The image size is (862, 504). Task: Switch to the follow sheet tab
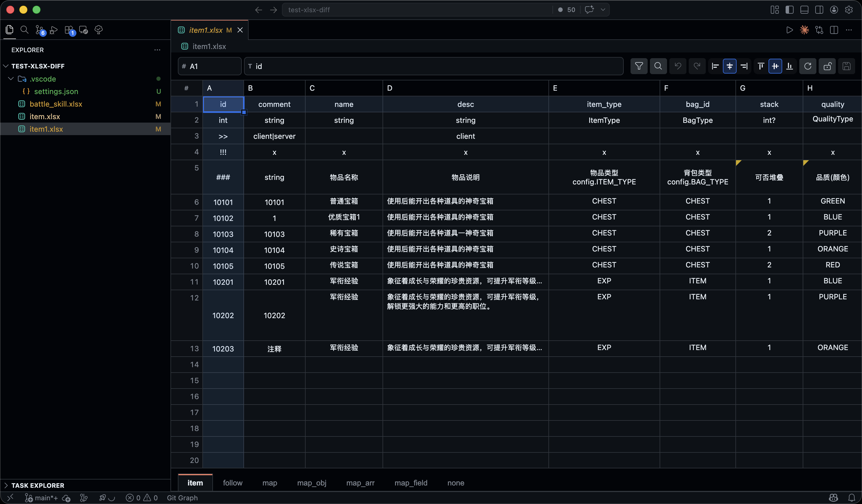(x=233, y=482)
